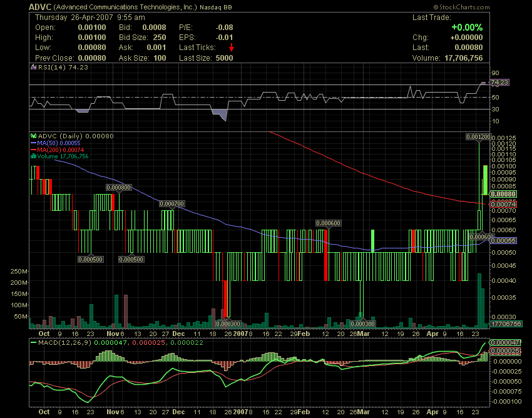Click the MACD signal tag 0.000025
This screenshot has width=532, height=418.
[x=505, y=351]
